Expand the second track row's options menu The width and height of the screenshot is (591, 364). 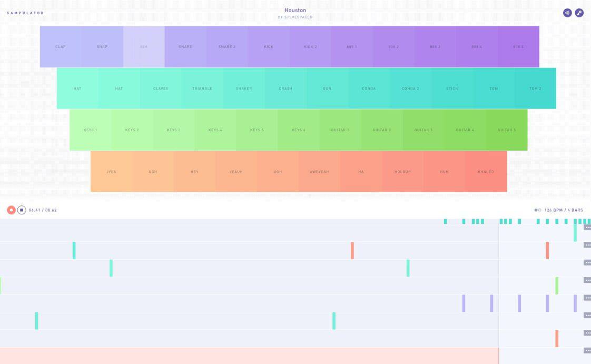pos(586,244)
